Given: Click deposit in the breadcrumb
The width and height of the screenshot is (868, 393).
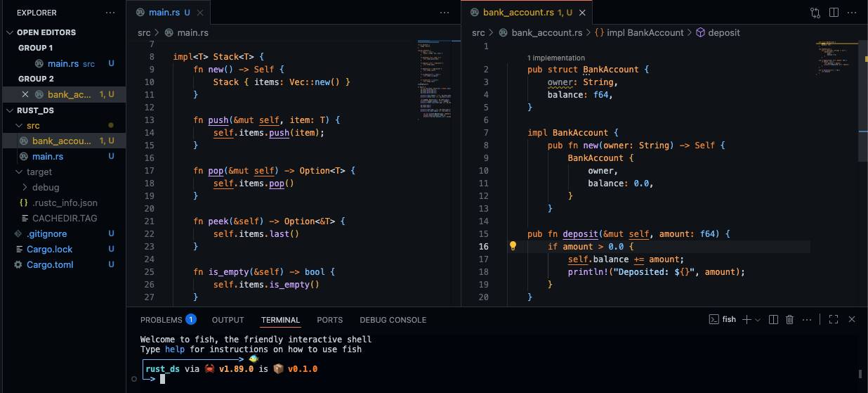Looking at the screenshot, I should [724, 32].
